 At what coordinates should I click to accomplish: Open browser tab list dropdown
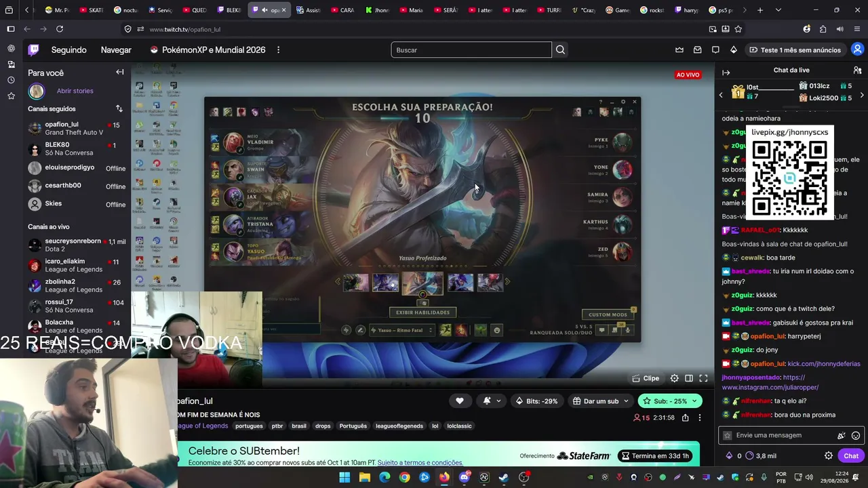(x=778, y=10)
